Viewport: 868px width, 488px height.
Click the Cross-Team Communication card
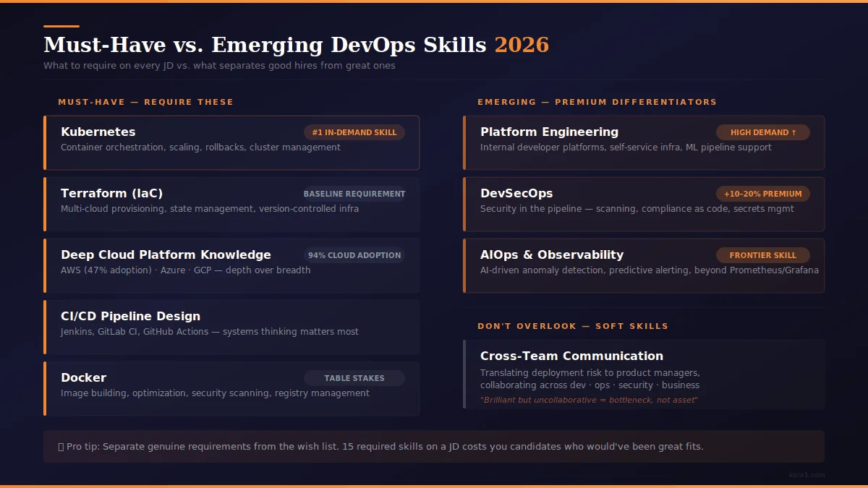pos(644,374)
